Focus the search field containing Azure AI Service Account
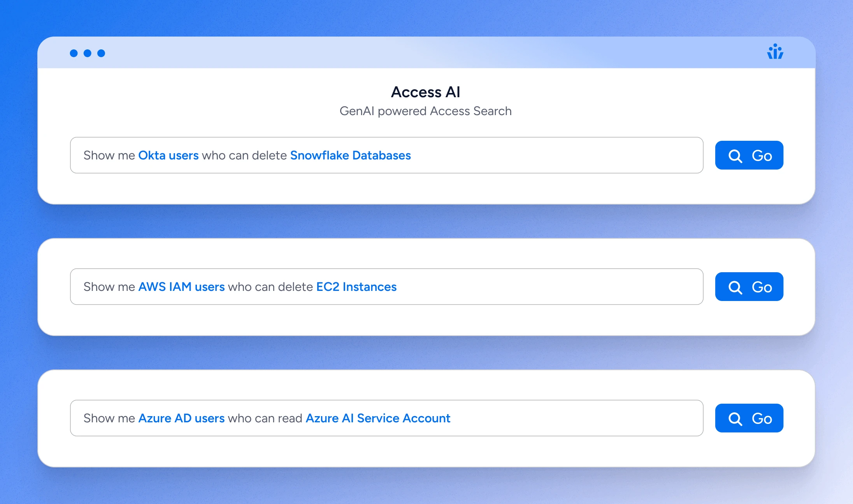The width and height of the screenshot is (853, 504). coord(386,418)
